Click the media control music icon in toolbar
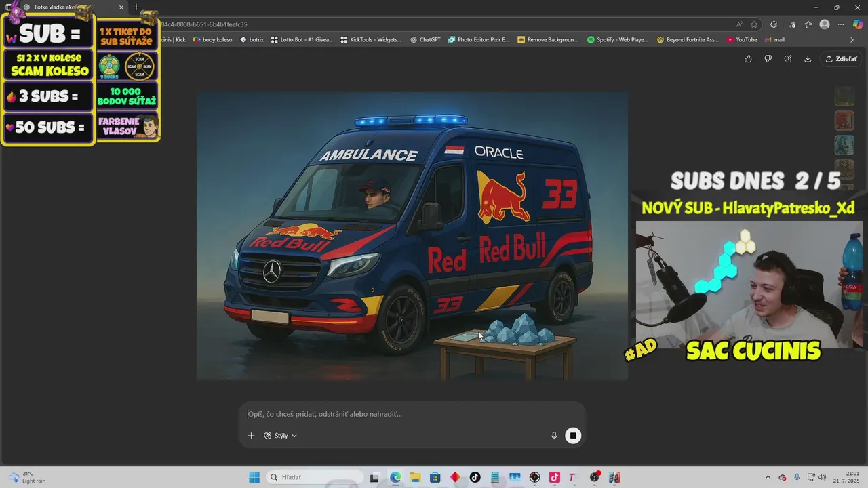Image resolution: width=868 pixels, height=488 pixels. (x=791, y=24)
